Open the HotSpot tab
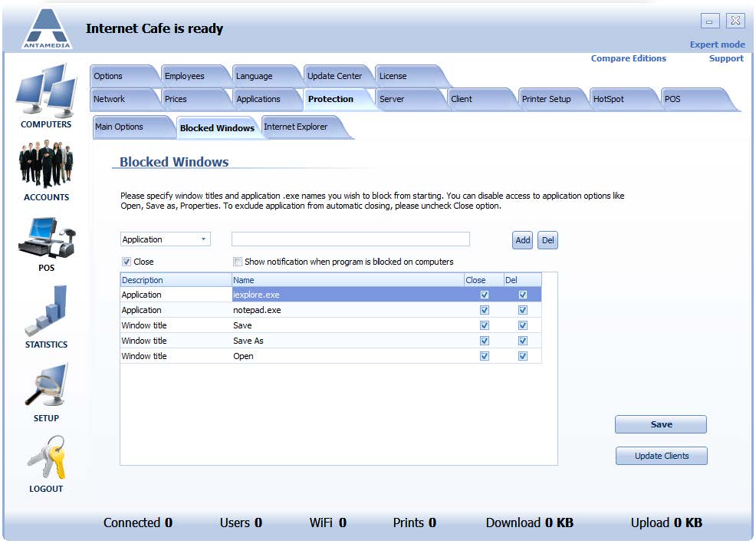Image resolution: width=756 pixels, height=544 pixels. click(x=622, y=100)
